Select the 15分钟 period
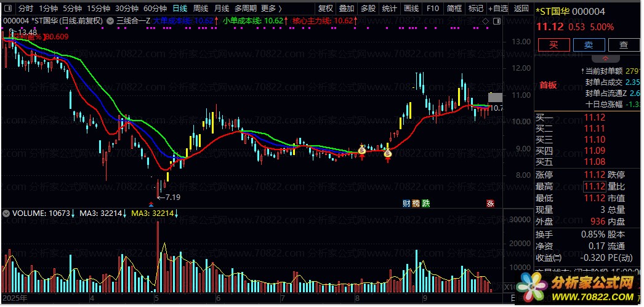The image size is (644, 307). click(x=99, y=8)
